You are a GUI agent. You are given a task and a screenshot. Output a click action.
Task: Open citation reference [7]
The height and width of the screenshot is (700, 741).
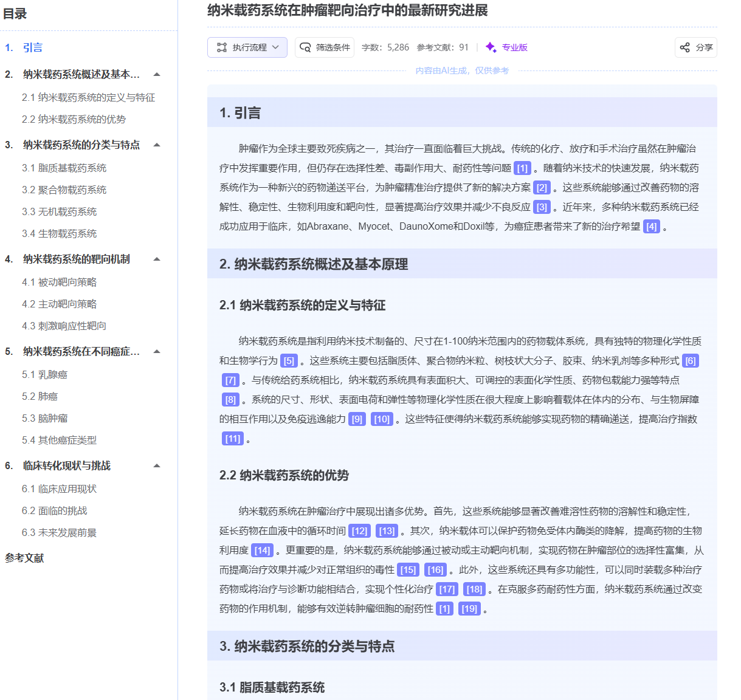(230, 380)
